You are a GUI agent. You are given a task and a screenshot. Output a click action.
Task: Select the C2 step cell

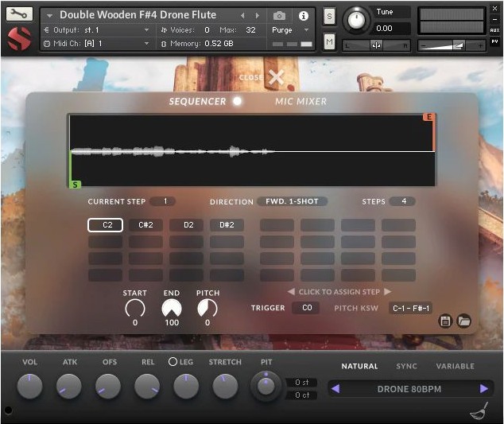click(105, 225)
